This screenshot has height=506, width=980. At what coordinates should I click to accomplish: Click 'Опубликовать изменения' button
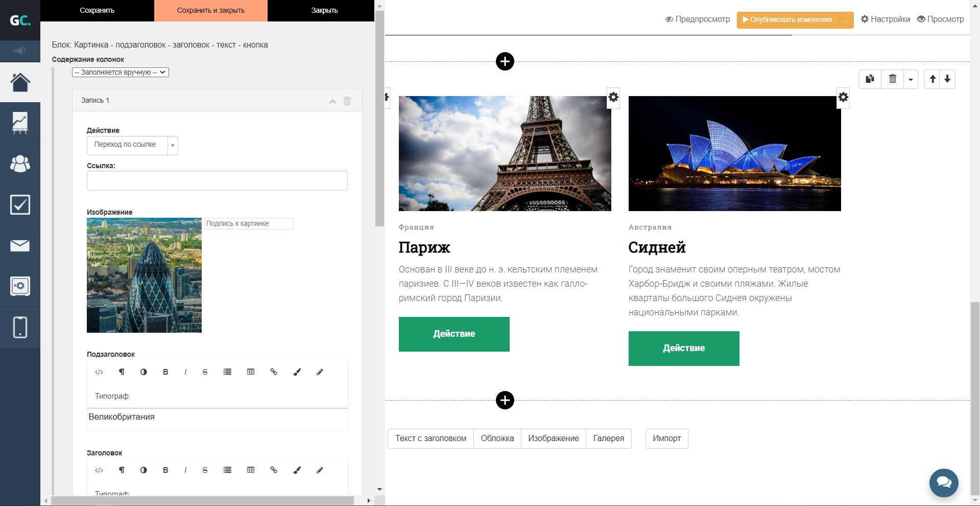[787, 20]
